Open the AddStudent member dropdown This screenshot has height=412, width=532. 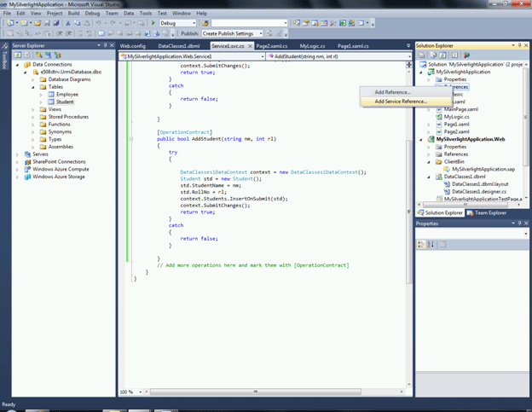point(409,56)
